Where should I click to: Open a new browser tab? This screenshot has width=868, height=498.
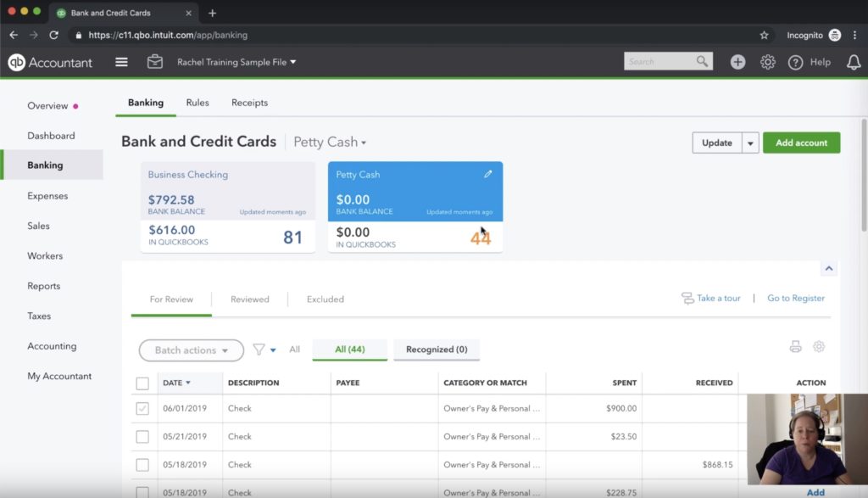click(x=212, y=13)
